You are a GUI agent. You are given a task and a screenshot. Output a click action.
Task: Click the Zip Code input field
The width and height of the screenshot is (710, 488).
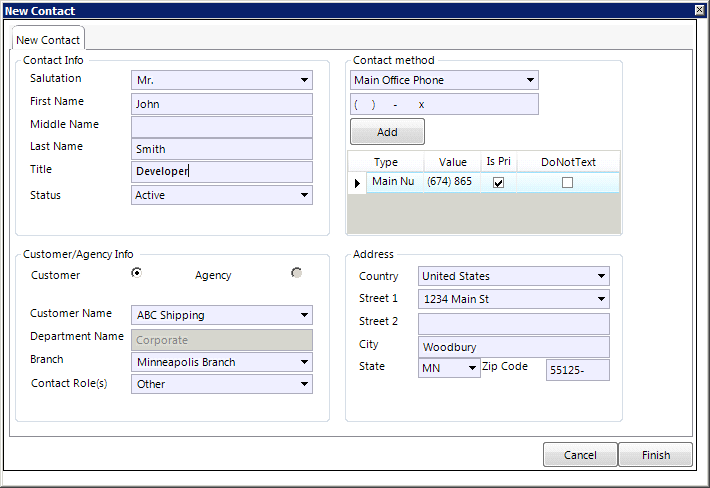[578, 370]
